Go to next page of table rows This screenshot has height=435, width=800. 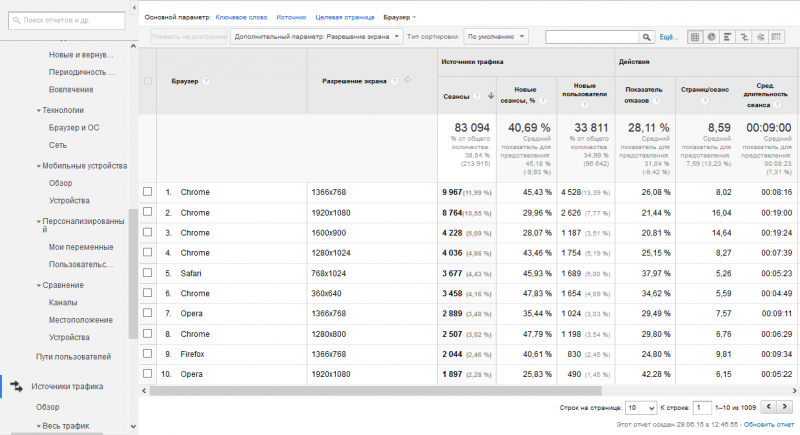point(786,408)
